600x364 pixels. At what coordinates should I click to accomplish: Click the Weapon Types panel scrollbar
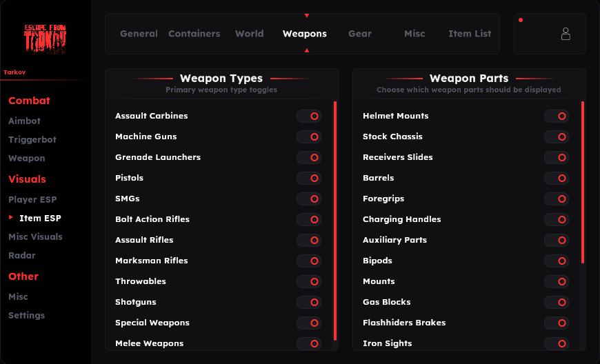[x=335, y=221]
